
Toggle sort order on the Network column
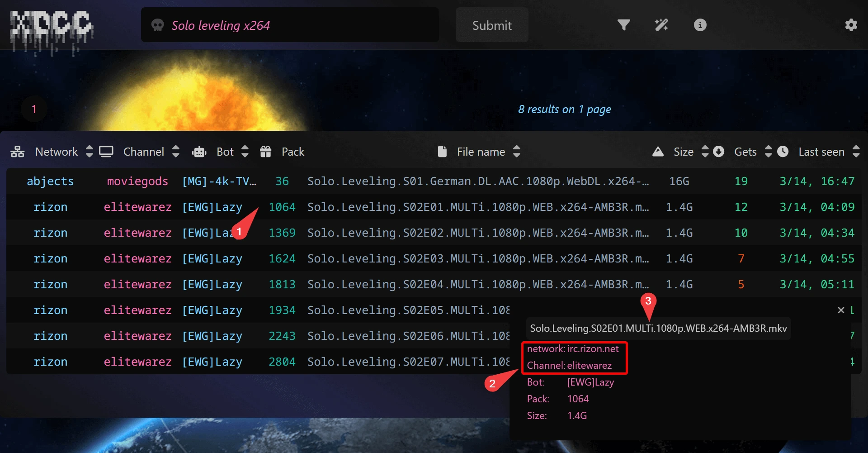tap(89, 152)
